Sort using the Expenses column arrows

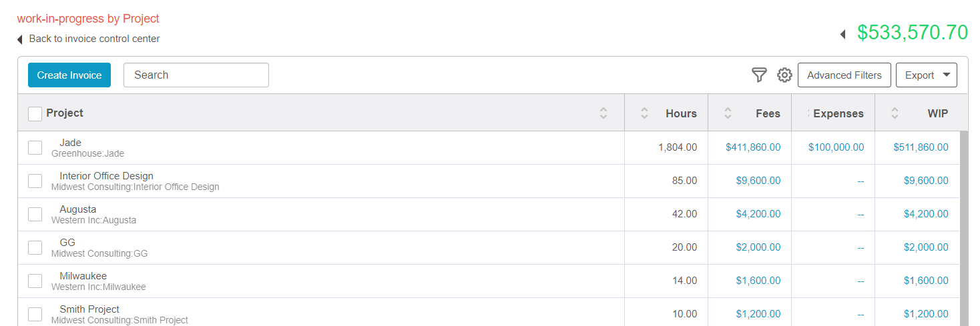(809, 113)
